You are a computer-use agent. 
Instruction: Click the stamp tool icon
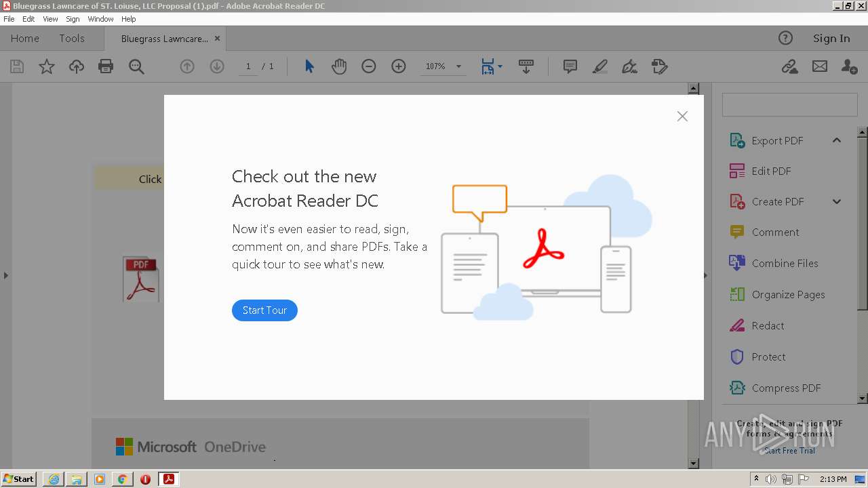[x=660, y=66]
